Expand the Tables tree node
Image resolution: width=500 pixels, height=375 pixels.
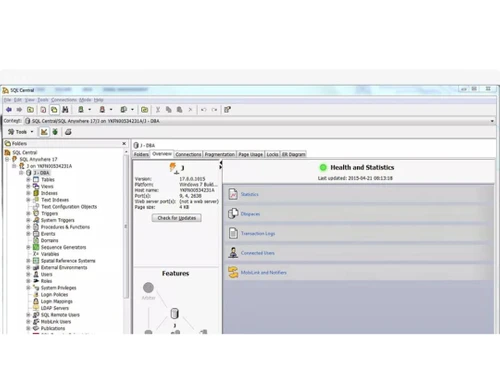click(x=28, y=179)
